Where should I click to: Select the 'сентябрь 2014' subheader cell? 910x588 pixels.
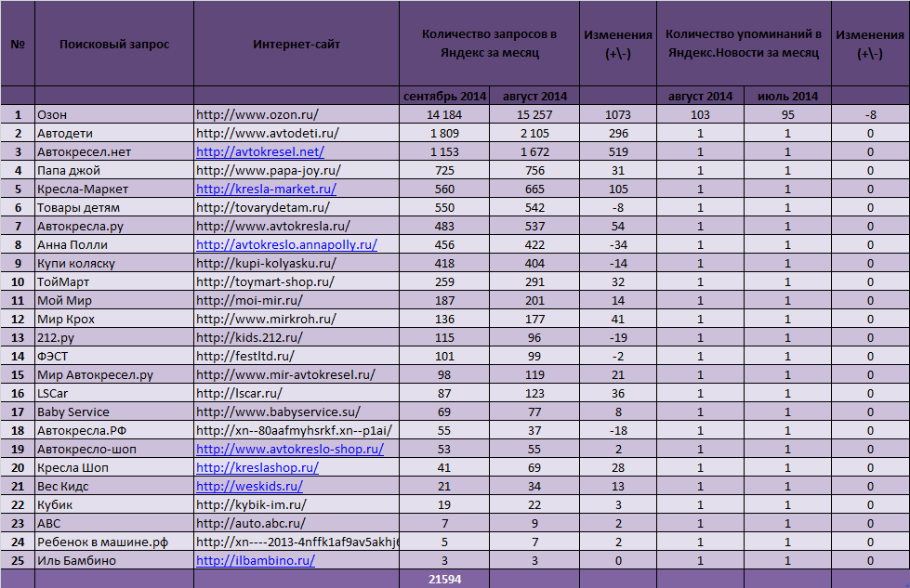click(444, 97)
